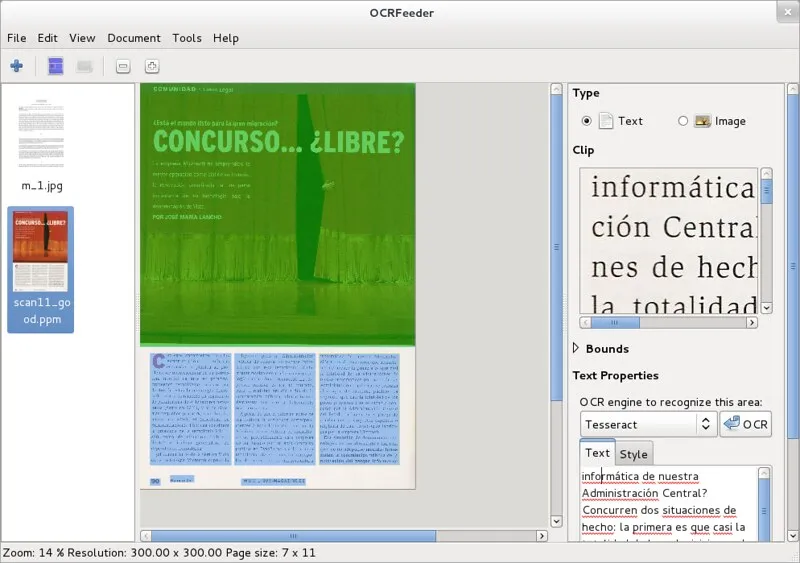The image size is (800, 563).
Task: Open the Tesseract OCR engine dropdown
Action: point(647,424)
